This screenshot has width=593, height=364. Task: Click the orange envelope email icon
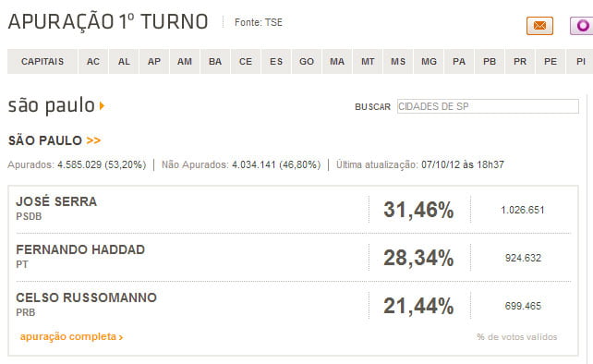(x=539, y=26)
